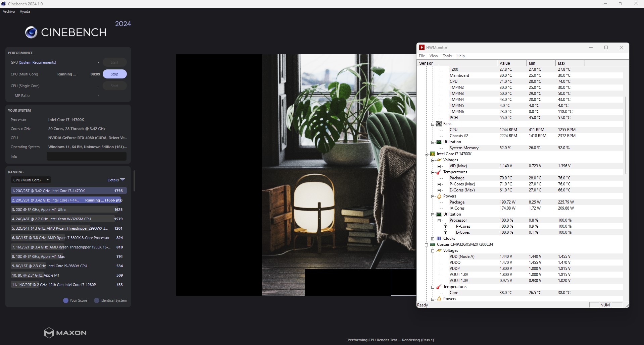Collapse the Processor utilization node
The height and width of the screenshot is (345, 644).
point(439,221)
